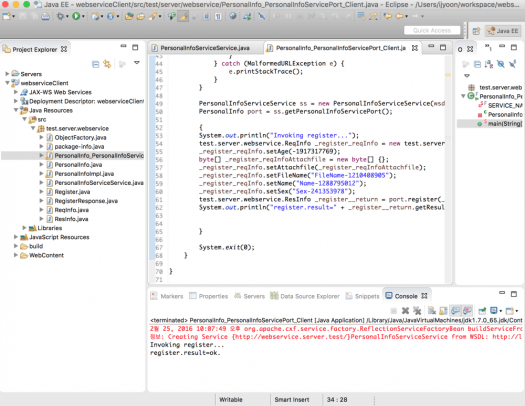Minimize the Project Explorer panel
This screenshot has height=406, width=525.
[x=124, y=47]
